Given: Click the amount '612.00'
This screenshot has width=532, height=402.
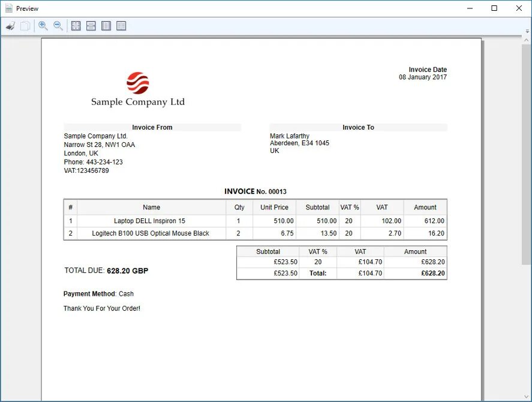Looking at the screenshot, I should point(434,221).
